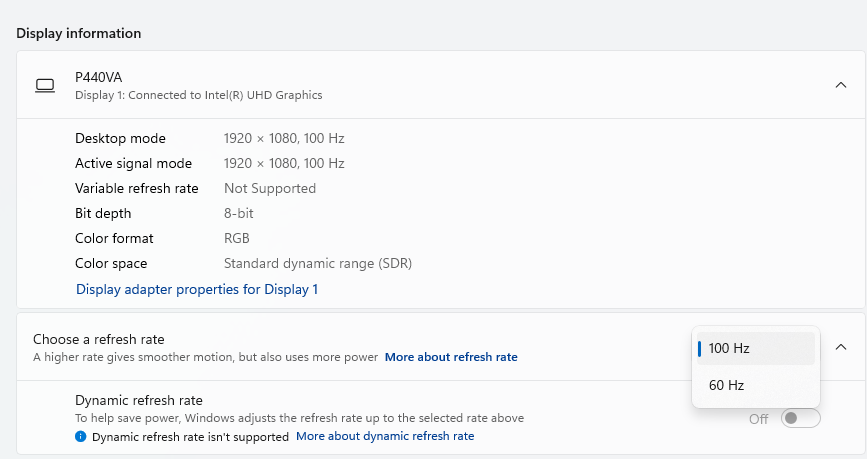Viewport: 867px width, 459px height.
Task: Click the Display information heading
Action: [x=79, y=33]
